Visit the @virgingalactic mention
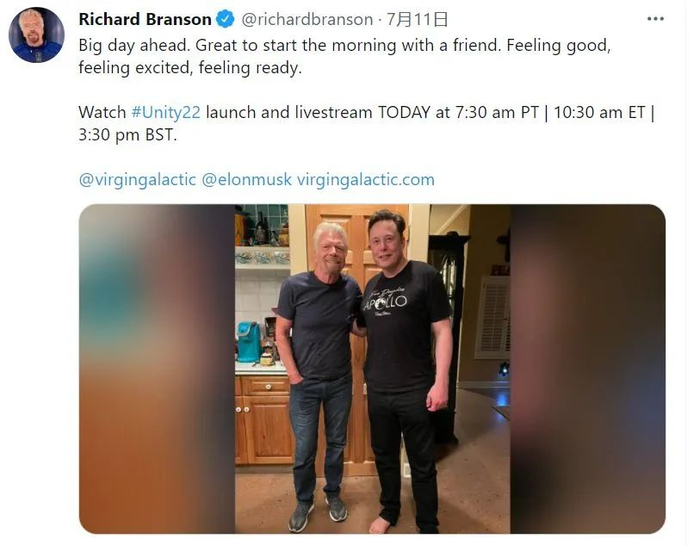Image resolution: width=700 pixels, height=546 pixels. 137,179
